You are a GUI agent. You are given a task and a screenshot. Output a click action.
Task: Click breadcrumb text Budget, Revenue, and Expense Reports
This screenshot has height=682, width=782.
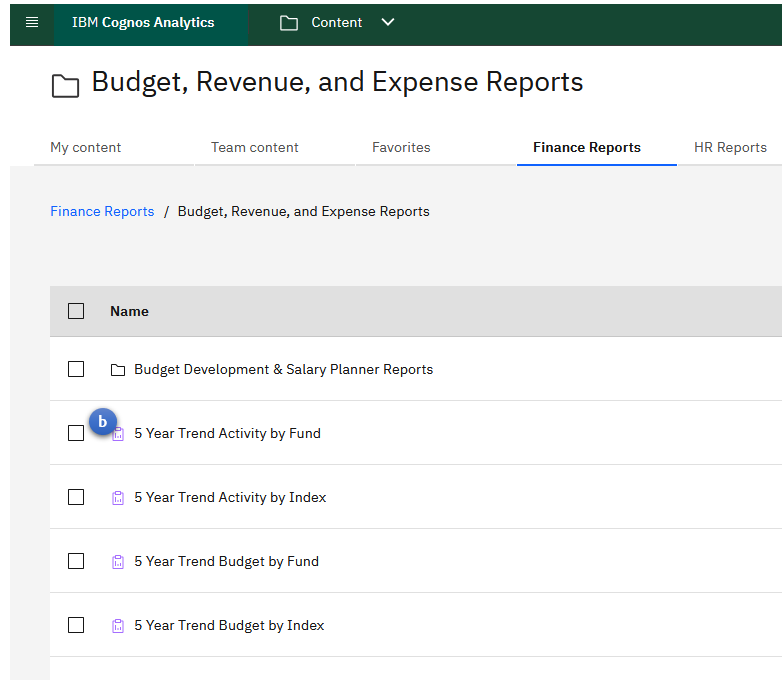[304, 212]
